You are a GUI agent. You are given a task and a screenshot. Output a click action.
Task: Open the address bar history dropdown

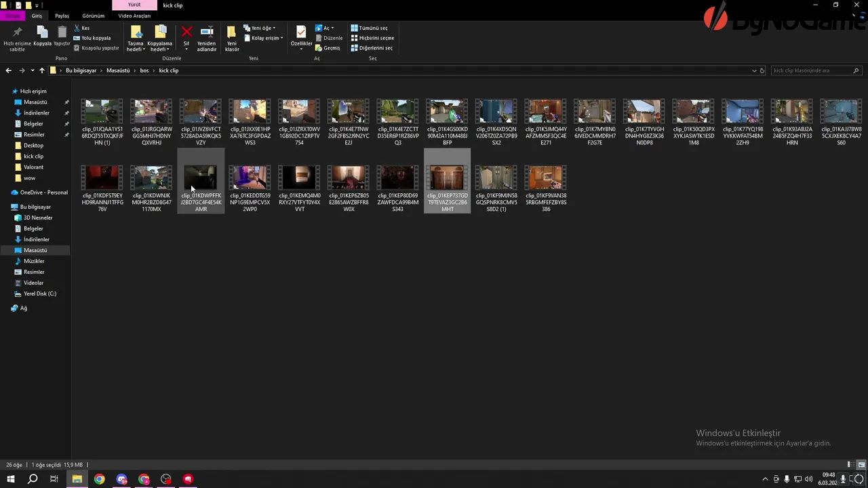pyautogui.click(x=754, y=70)
